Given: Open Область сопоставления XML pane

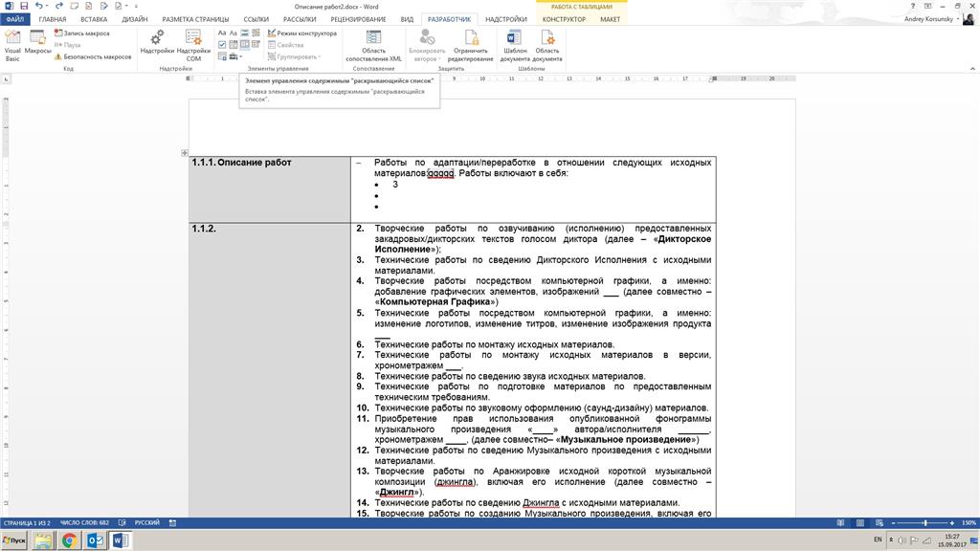Looking at the screenshot, I should tap(374, 45).
